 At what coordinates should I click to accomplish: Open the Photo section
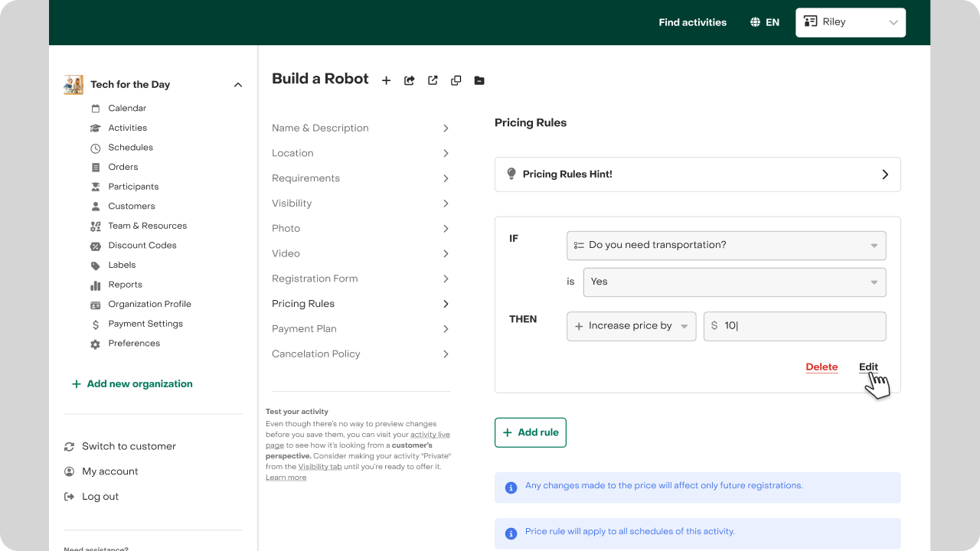361,229
